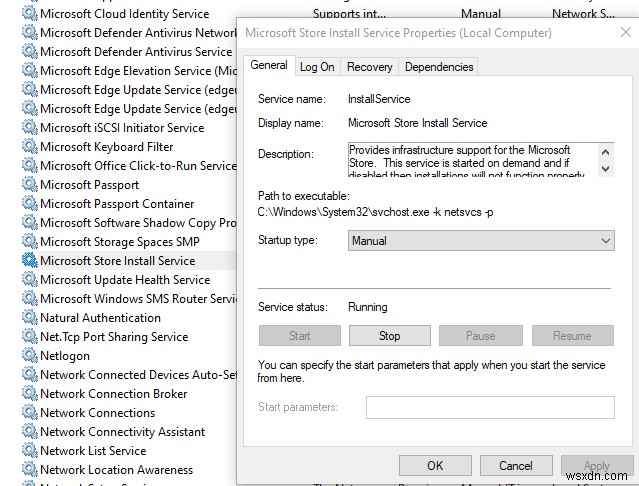Select Network Location Awareness in the list
Viewport: 639px width, 486px height.
(x=116, y=470)
